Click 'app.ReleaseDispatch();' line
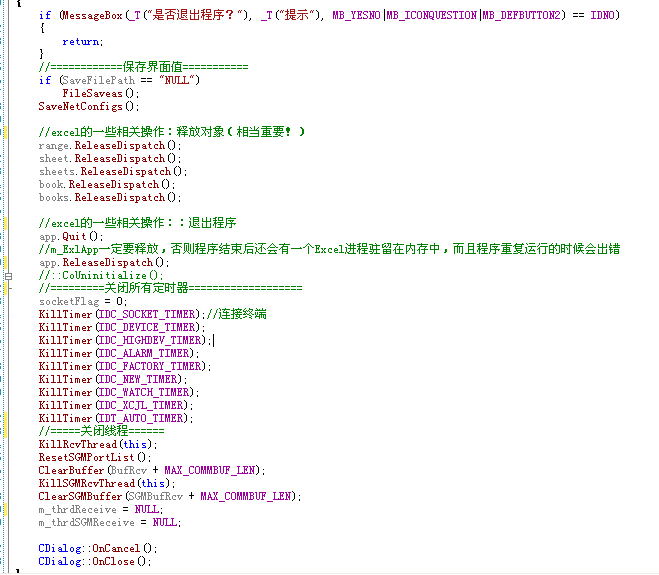 point(104,262)
